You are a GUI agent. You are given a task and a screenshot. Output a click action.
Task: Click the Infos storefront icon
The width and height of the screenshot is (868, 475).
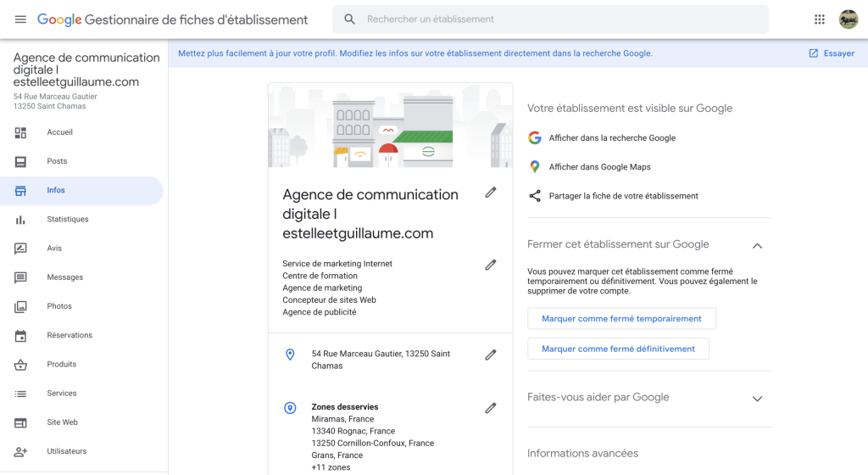tap(20, 191)
